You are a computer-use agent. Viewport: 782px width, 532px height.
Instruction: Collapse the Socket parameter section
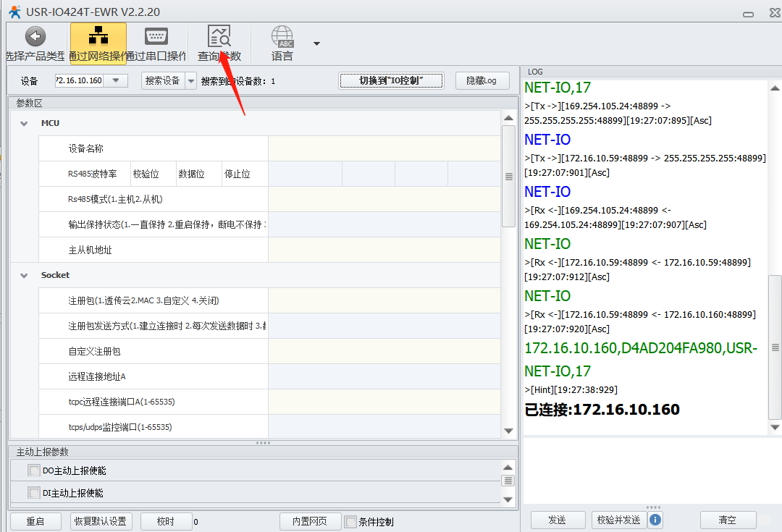pos(25,275)
